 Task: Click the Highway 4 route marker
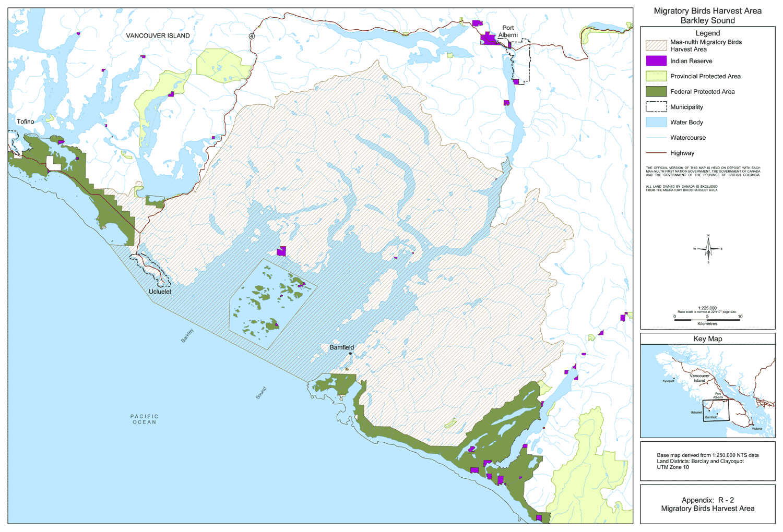click(252, 36)
